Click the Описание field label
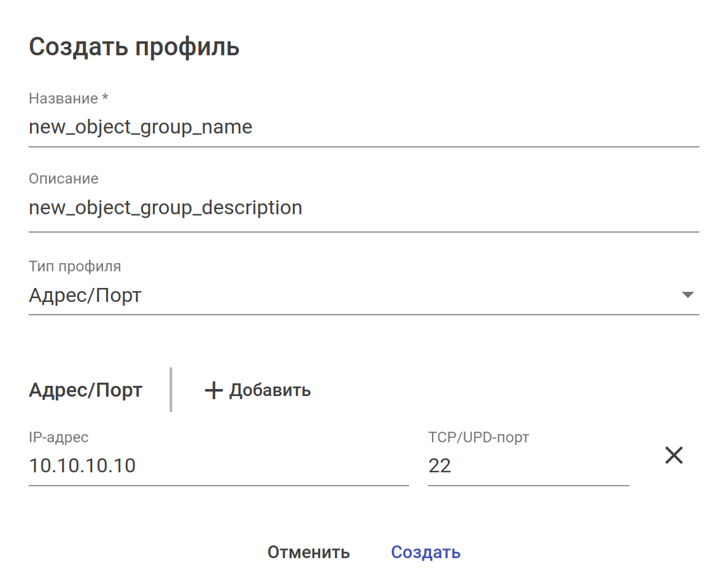The width and height of the screenshot is (728, 588). tap(64, 179)
